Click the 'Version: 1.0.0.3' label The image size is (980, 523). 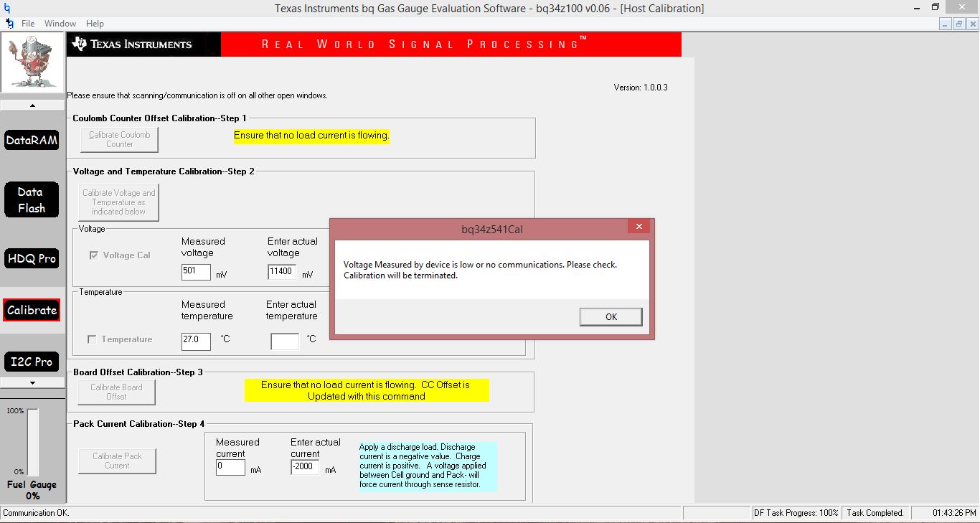(x=641, y=88)
